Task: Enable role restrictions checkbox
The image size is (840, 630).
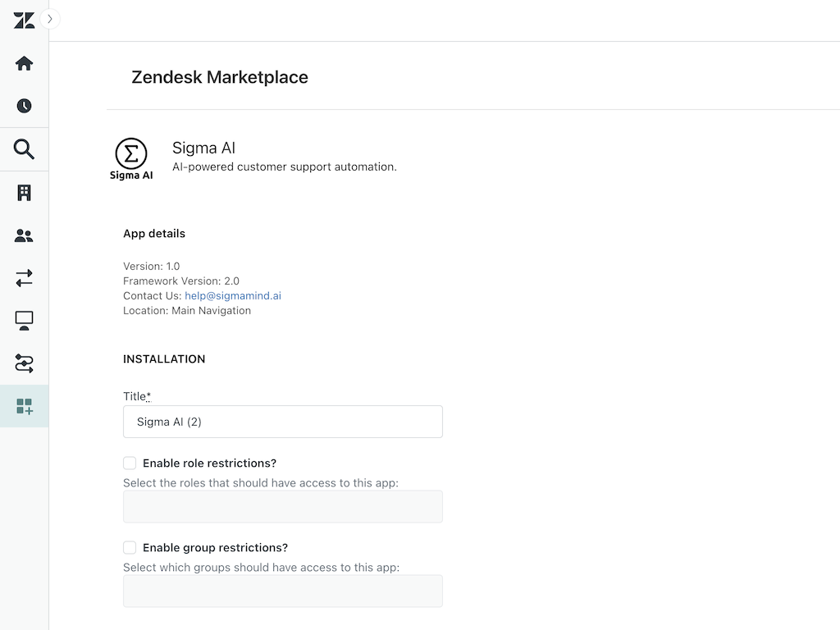Action: [130, 463]
